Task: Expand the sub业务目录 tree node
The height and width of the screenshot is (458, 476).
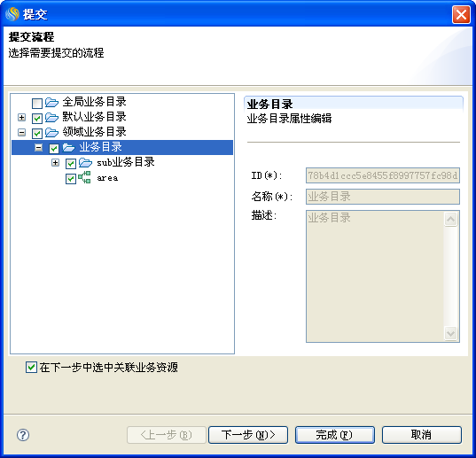Action: point(55,163)
